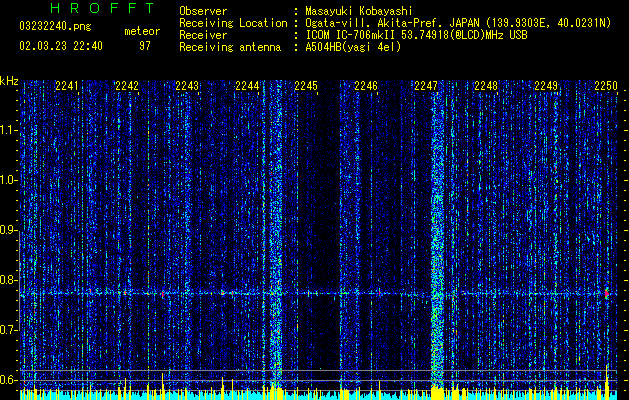Click the meteor label
Screen dimensions: 629x400
tap(142, 31)
